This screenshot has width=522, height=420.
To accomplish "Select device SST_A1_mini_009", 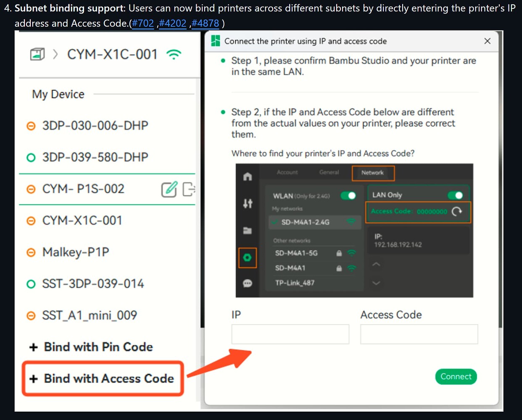I will click(90, 315).
